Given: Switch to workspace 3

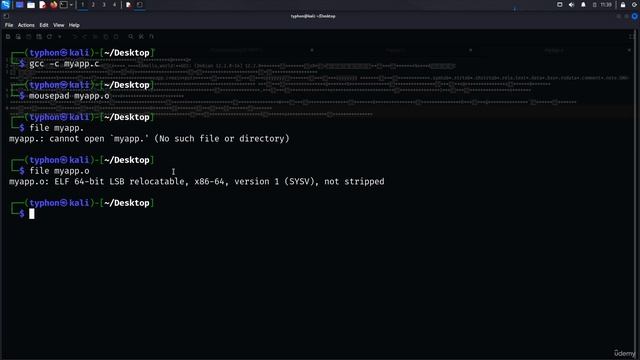Looking at the screenshot, I should pyautogui.click(x=104, y=5).
